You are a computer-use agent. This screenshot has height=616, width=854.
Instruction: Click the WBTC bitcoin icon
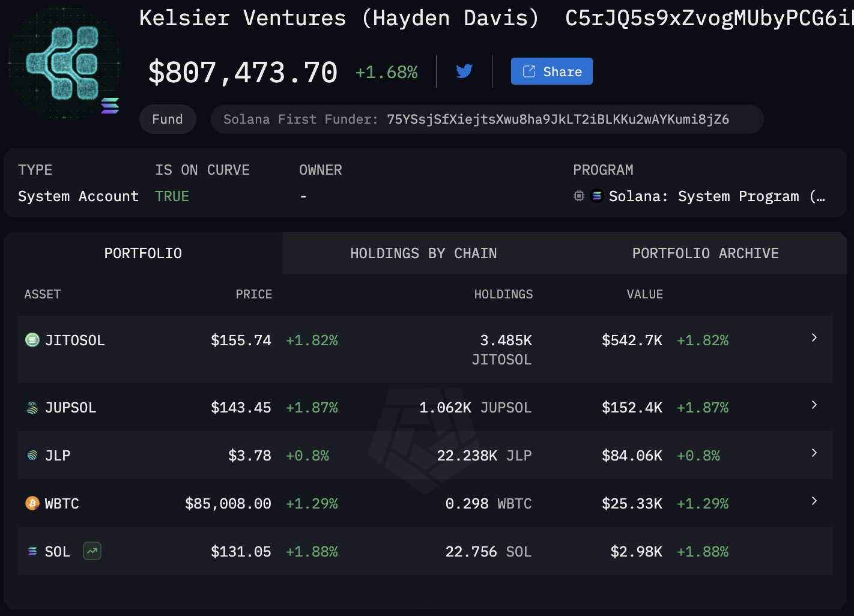tap(32, 503)
